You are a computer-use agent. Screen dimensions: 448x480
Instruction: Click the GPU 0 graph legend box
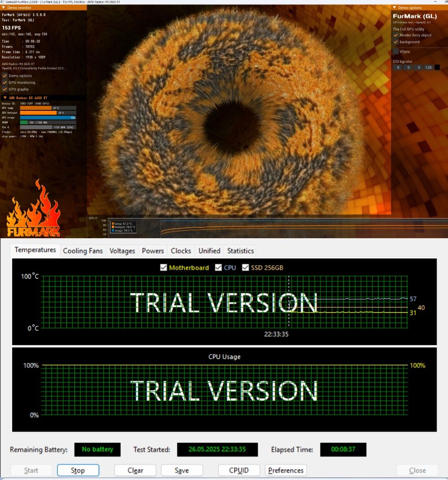click(123, 227)
